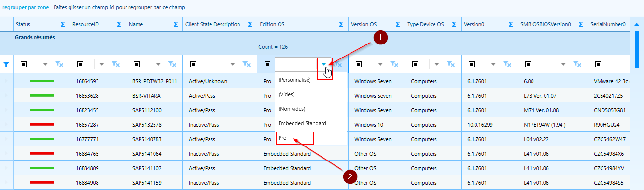Click the red status bar of SAP5132578 row
The width and height of the screenshot is (644, 190).
(x=42, y=124)
